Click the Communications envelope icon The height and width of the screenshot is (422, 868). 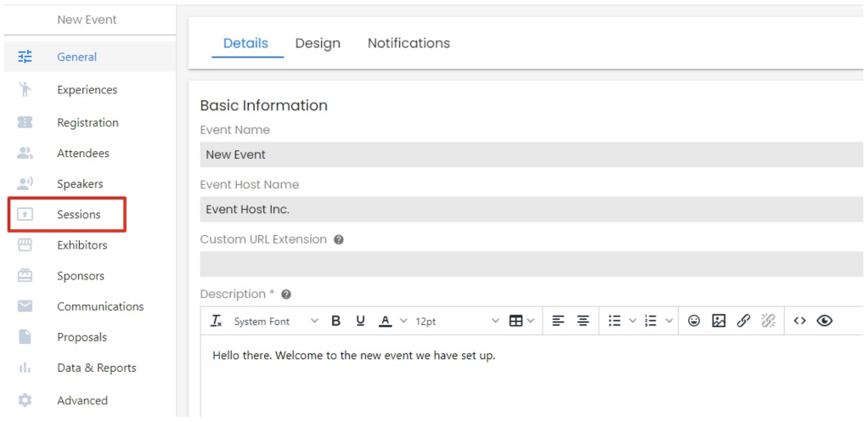point(25,306)
